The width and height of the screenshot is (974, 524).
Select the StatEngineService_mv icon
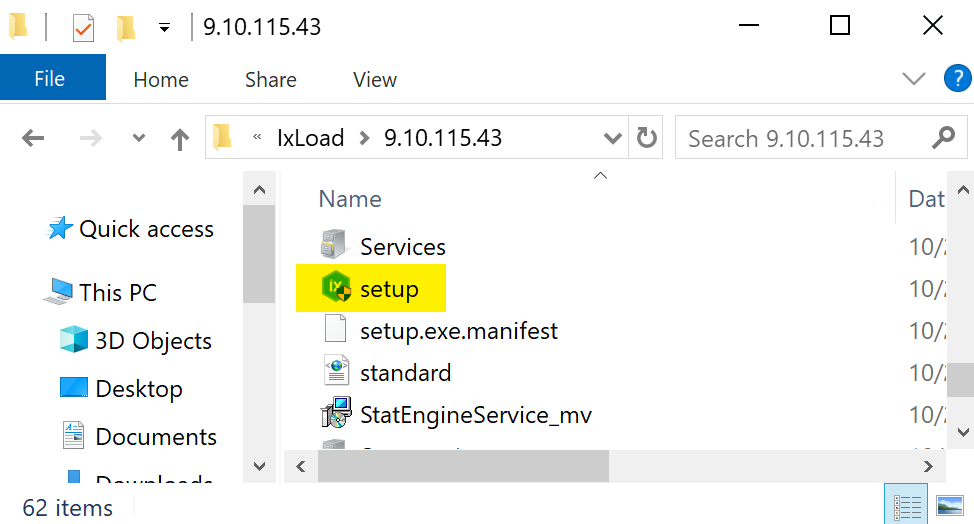pos(335,413)
